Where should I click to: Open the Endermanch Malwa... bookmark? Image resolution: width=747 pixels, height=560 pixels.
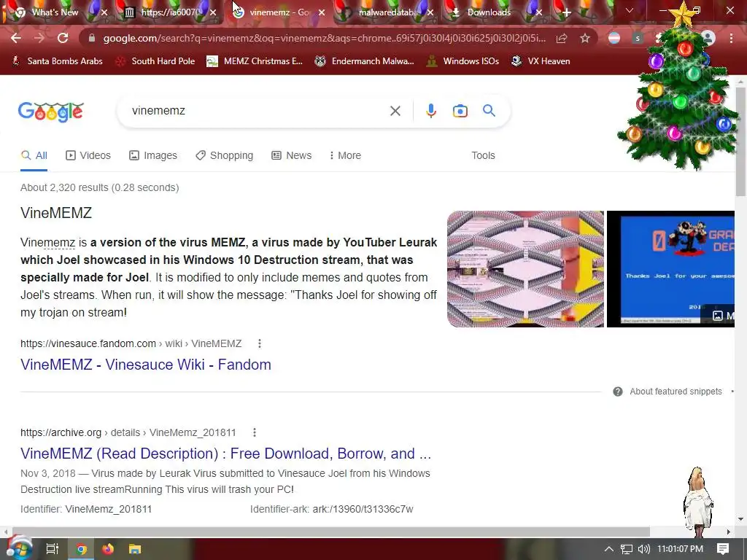point(365,61)
